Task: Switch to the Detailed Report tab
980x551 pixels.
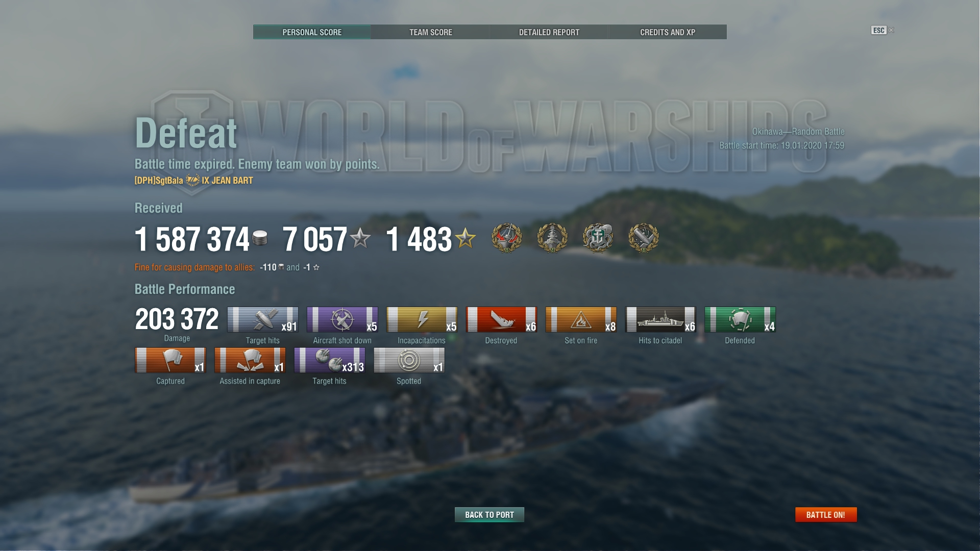Action: (549, 32)
